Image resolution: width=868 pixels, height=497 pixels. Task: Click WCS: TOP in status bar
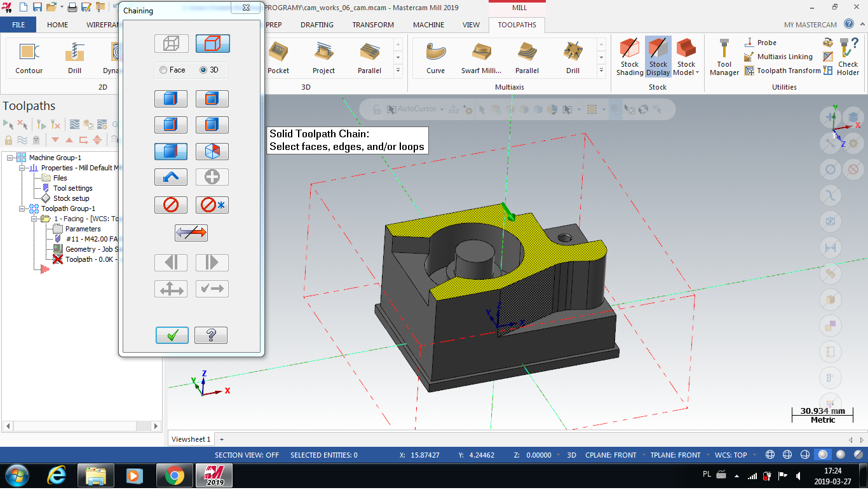pyautogui.click(x=731, y=455)
